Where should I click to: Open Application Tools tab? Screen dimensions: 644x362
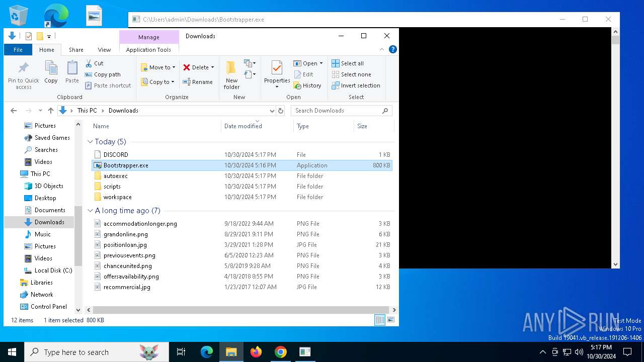pyautogui.click(x=148, y=50)
